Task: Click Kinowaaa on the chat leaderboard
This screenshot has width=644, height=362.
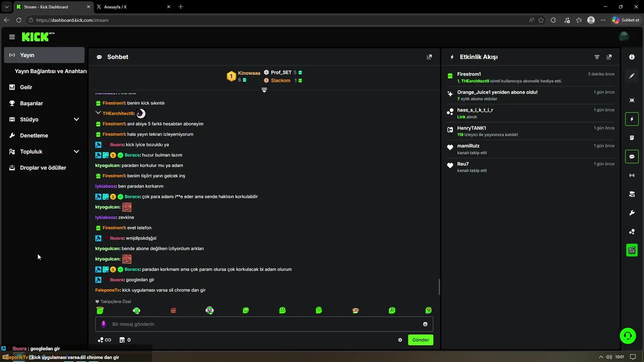Action: [249, 73]
